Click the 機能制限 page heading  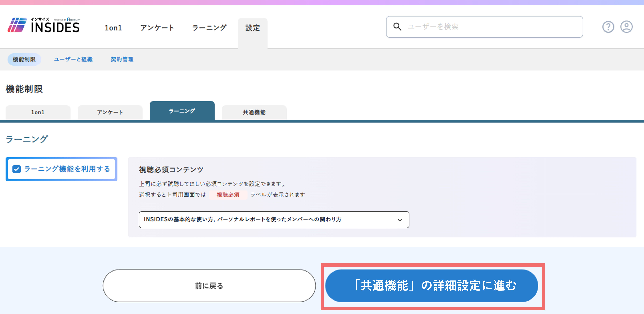tap(24, 89)
